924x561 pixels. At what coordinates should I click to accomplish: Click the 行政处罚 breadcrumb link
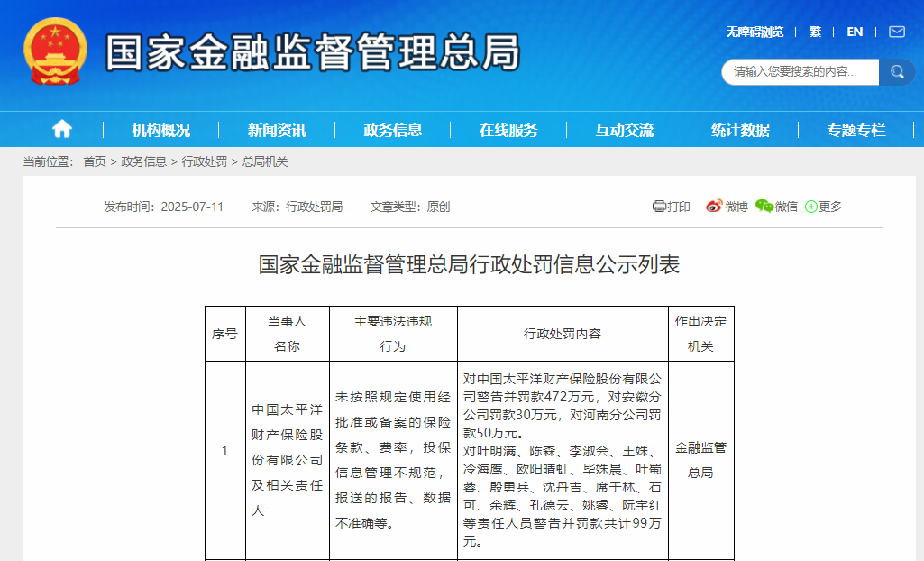tap(205, 161)
